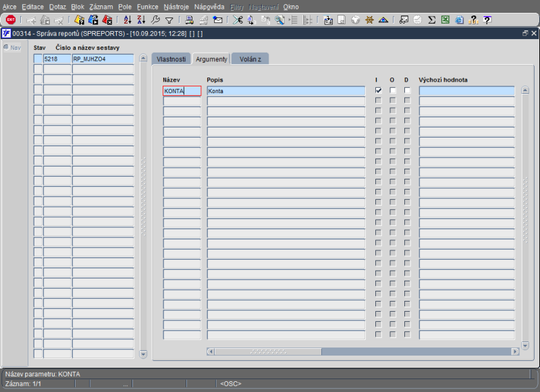This screenshot has width=540, height=392.
Task: Select report number 5218 cell
Action: (x=57, y=59)
